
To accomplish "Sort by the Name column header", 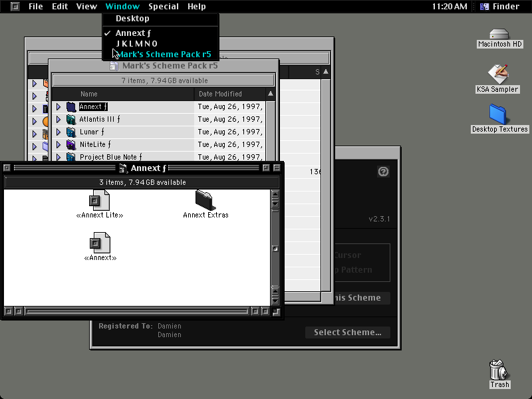I will (x=123, y=94).
